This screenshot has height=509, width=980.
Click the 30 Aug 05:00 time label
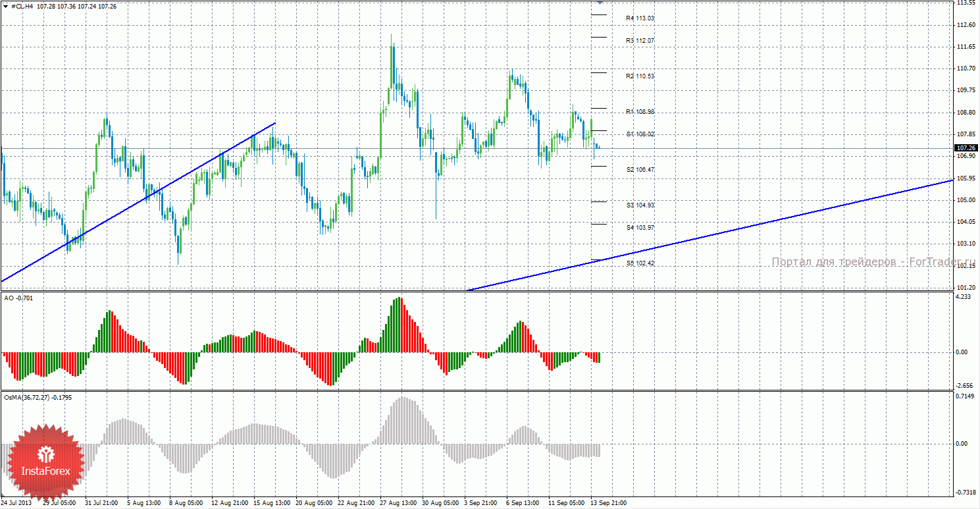pyautogui.click(x=440, y=504)
